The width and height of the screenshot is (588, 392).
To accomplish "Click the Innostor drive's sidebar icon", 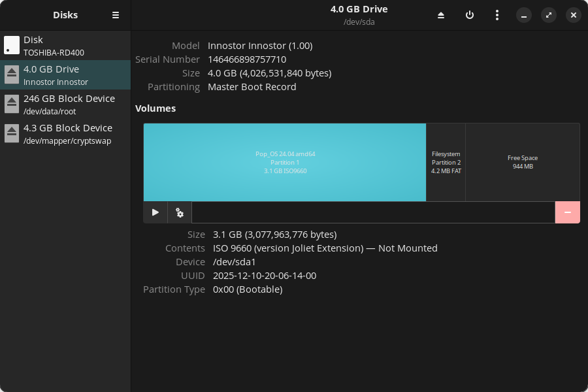I will pyautogui.click(x=12, y=75).
